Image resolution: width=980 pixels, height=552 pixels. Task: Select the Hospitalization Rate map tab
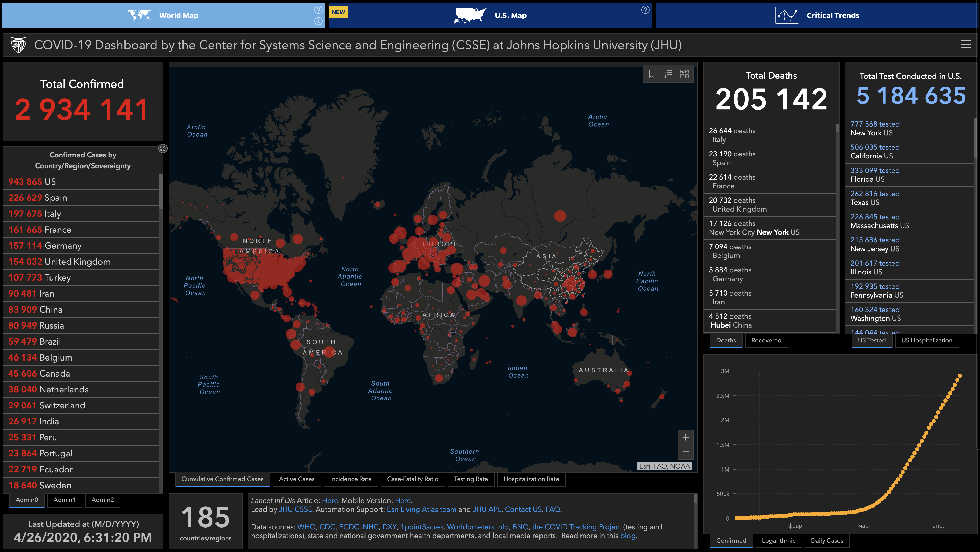pyautogui.click(x=531, y=479)
